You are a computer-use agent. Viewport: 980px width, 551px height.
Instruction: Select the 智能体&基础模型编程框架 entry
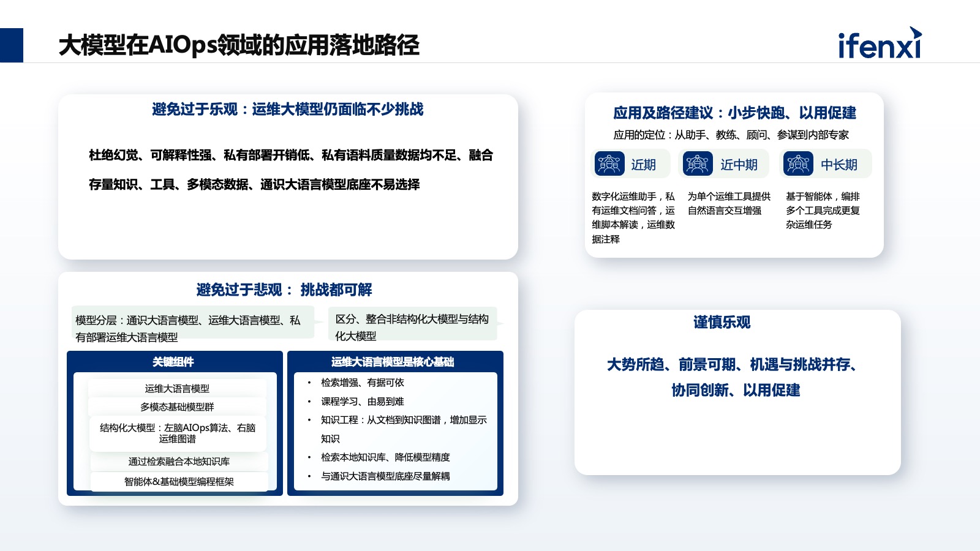point(179,482)
